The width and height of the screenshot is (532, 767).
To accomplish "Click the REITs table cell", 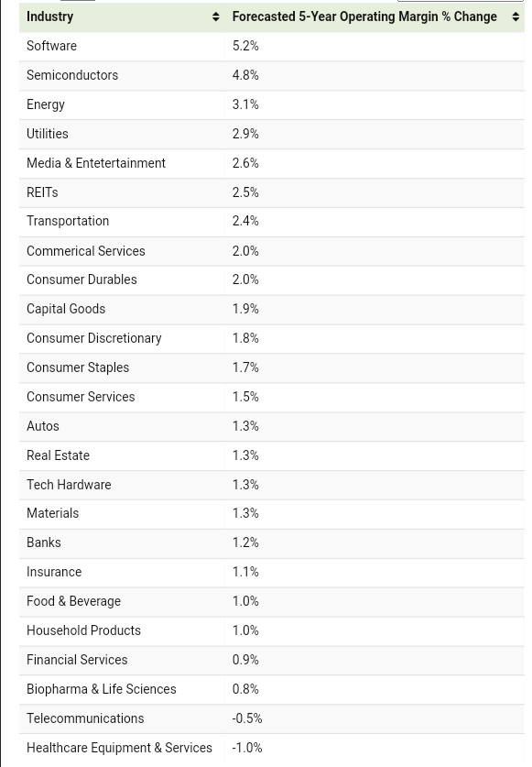I will click(x=123, y=192).
